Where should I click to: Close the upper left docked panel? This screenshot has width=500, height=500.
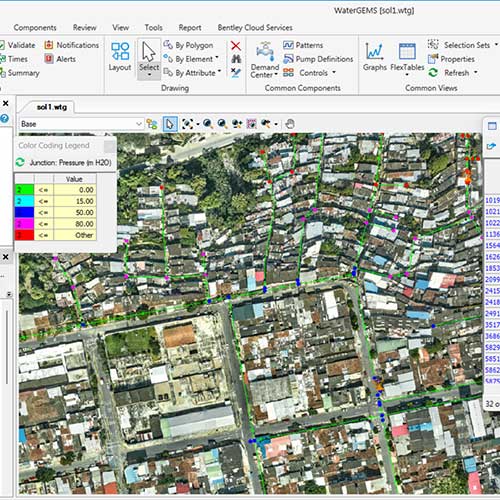pyautogui.click(x=6, y=103)
